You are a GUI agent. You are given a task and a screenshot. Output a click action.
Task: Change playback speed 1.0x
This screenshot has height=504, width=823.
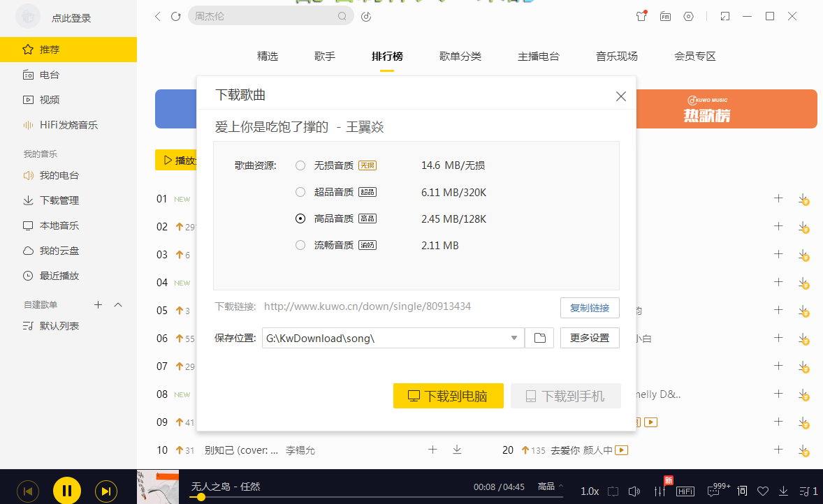[590, 491]
